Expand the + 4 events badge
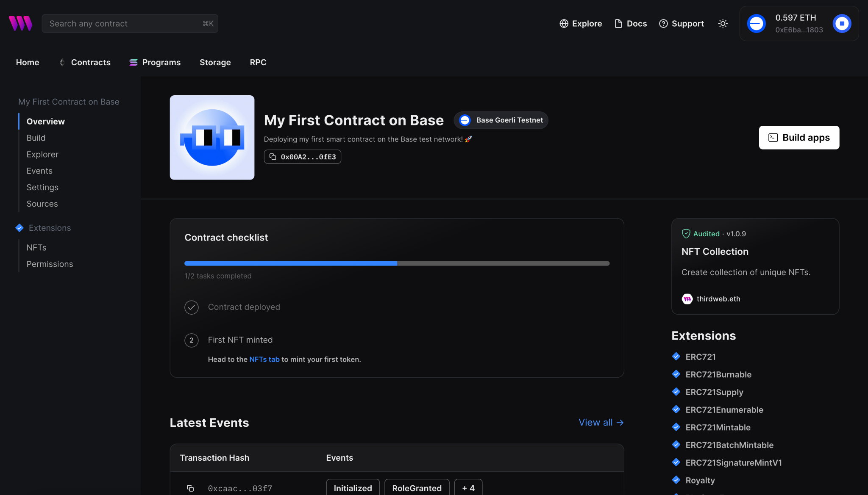This screenshot has width=868, height=495. [x=468, y=488]
